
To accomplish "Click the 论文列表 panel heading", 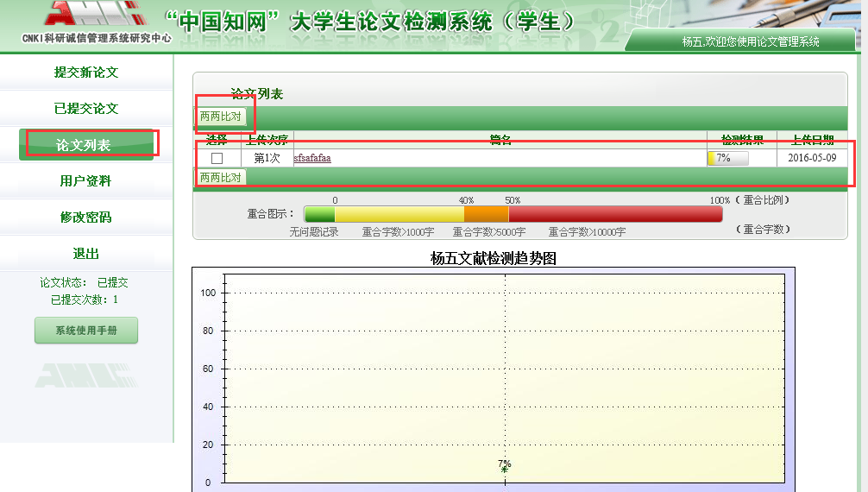I will [257, 93].
